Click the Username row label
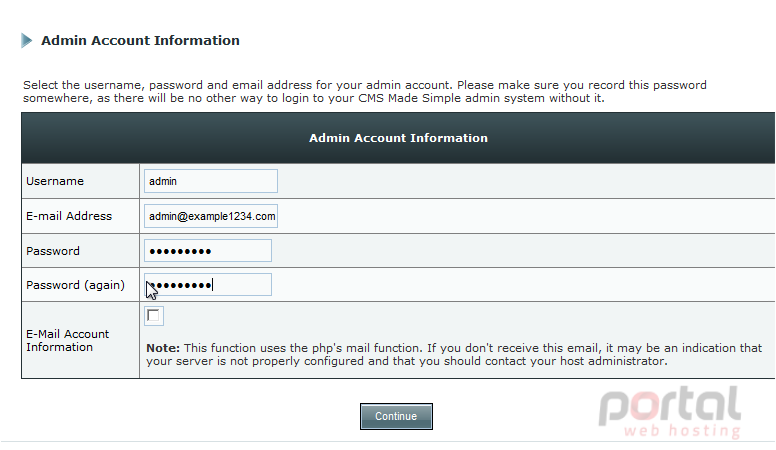 [55, 181]
